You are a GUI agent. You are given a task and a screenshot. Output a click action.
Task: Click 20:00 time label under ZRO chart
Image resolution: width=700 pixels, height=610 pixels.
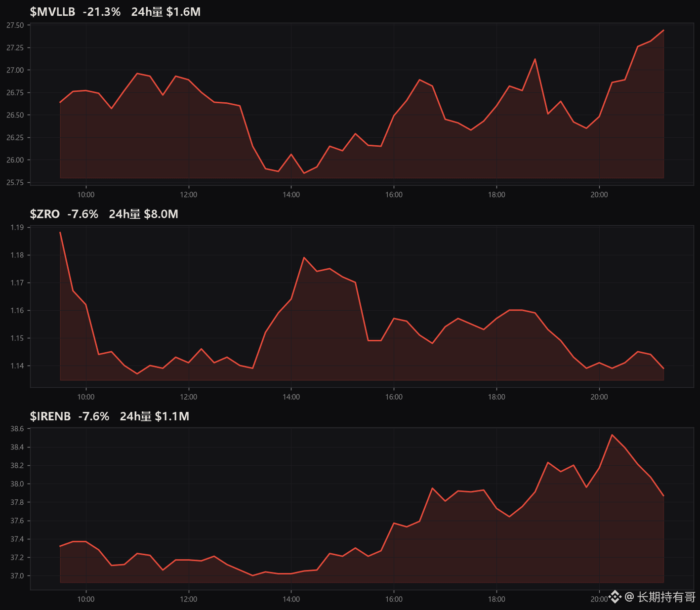pyautogui.click(x=599, y=397)
